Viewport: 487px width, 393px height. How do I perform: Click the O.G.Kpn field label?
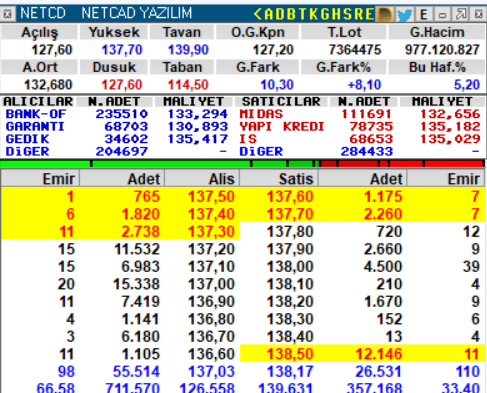[258, 32]
